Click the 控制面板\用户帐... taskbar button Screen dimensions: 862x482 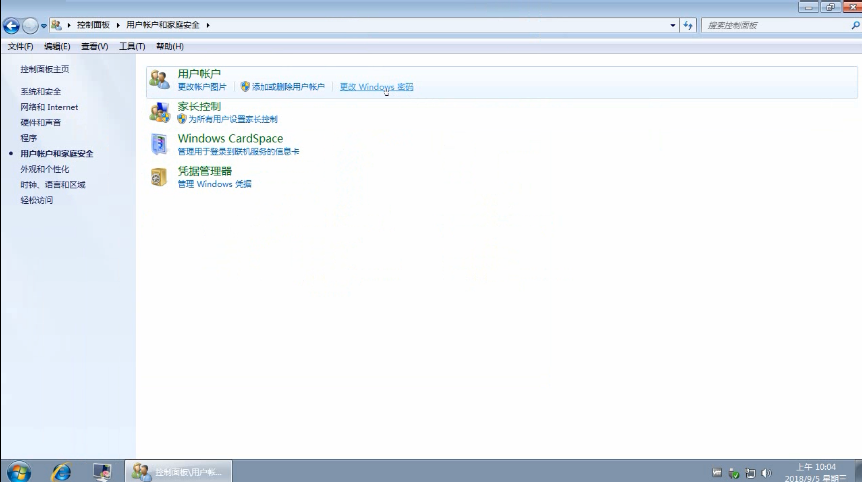tap(179, 472)
